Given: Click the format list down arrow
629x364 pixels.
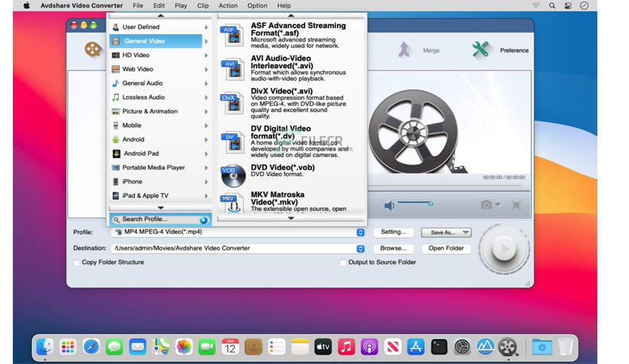Looking at the screenshot, I should 291,219.
